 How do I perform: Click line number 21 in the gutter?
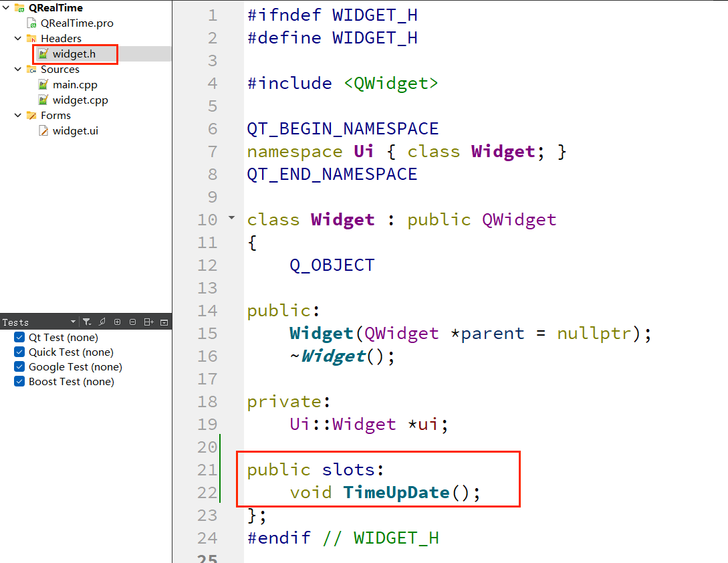(x=207, y=469)
